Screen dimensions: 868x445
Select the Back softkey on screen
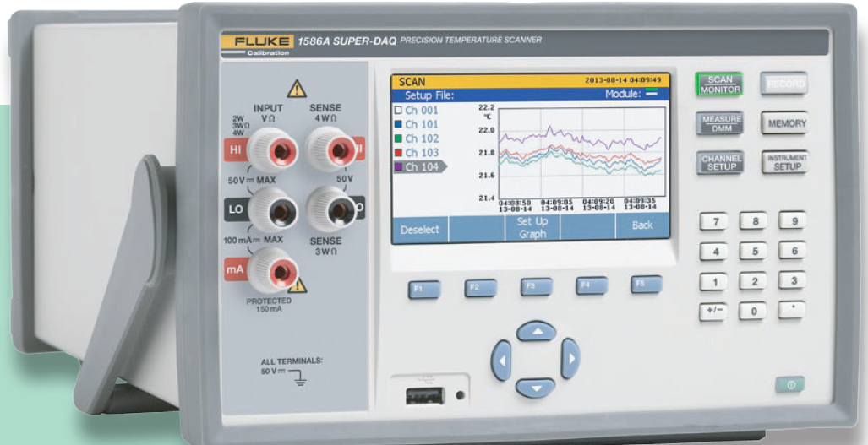[641, 225]
